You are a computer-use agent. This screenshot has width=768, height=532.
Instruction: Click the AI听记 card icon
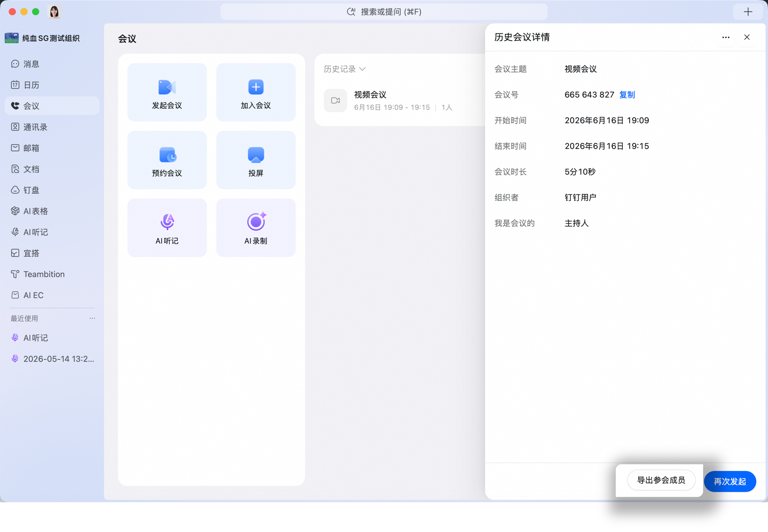(x=167, y=222)
